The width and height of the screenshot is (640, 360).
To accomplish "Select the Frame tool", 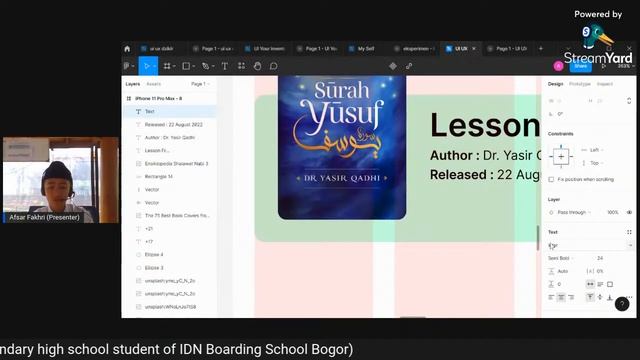I will [x=167, y=66].
